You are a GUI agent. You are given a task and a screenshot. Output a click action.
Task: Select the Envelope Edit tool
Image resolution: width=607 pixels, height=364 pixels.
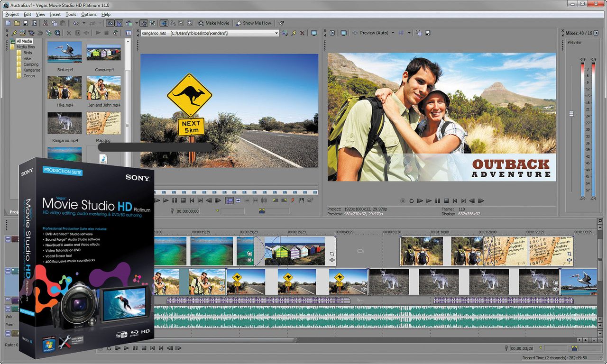pos(173,23)
